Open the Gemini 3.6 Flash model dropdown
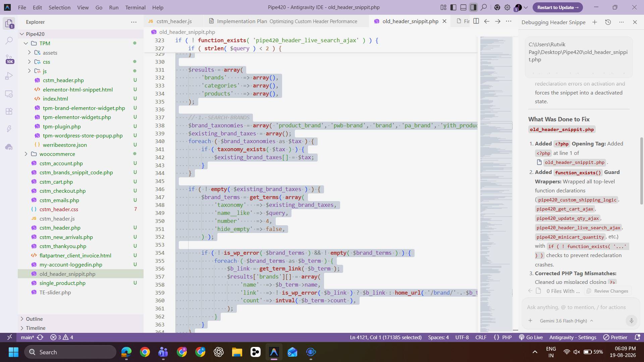Viewport: 644px width, 362px height. point(567,321)
